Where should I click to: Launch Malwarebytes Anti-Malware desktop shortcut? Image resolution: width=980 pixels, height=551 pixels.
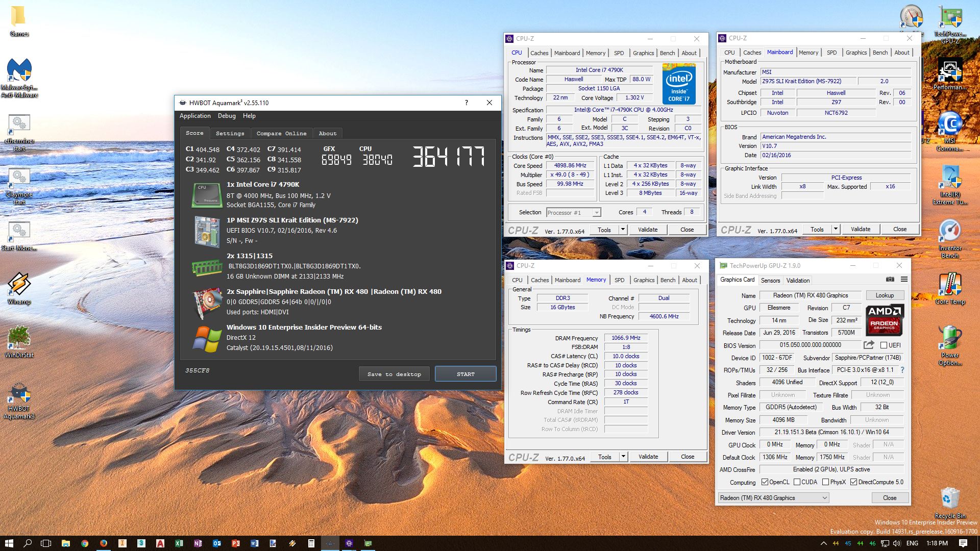[19, 78]
